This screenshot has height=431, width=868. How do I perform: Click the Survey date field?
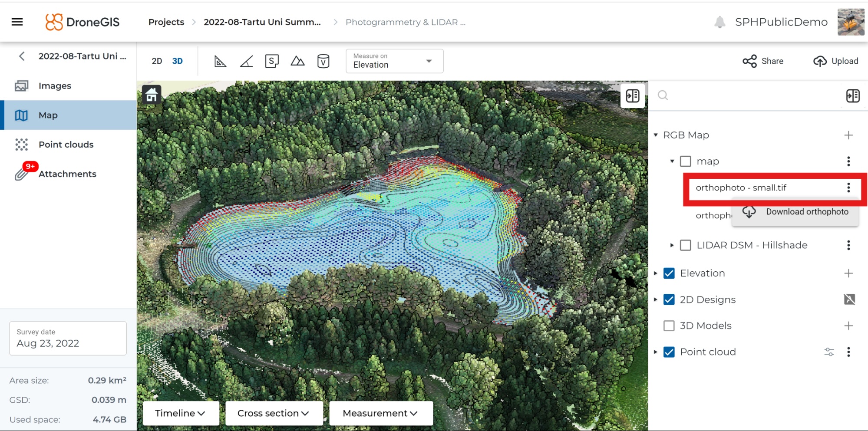pyautogui.click(x=68, y=338)
